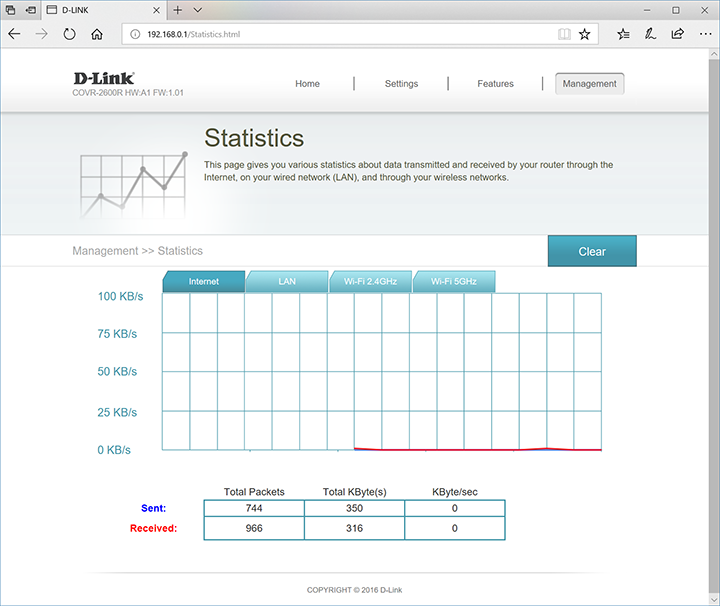
Task: Show tab previews chevron dropdown
Action: (x=198, y=9)
